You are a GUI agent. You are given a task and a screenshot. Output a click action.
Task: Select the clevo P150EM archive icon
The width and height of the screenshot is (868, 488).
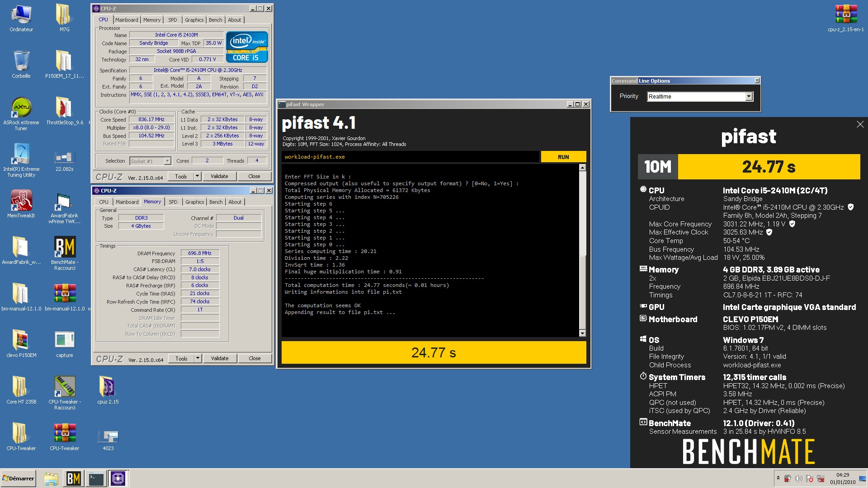tap(21, 344)
